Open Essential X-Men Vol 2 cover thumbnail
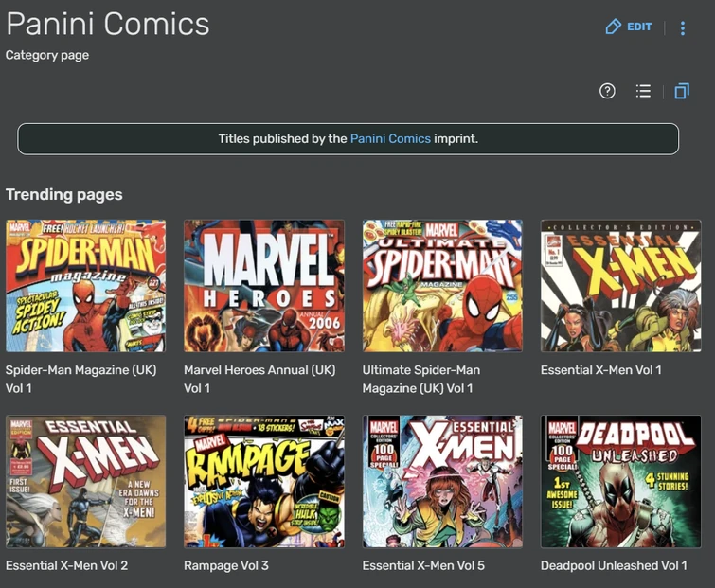This screenshot has width=715, height=588. coord(86,481)
